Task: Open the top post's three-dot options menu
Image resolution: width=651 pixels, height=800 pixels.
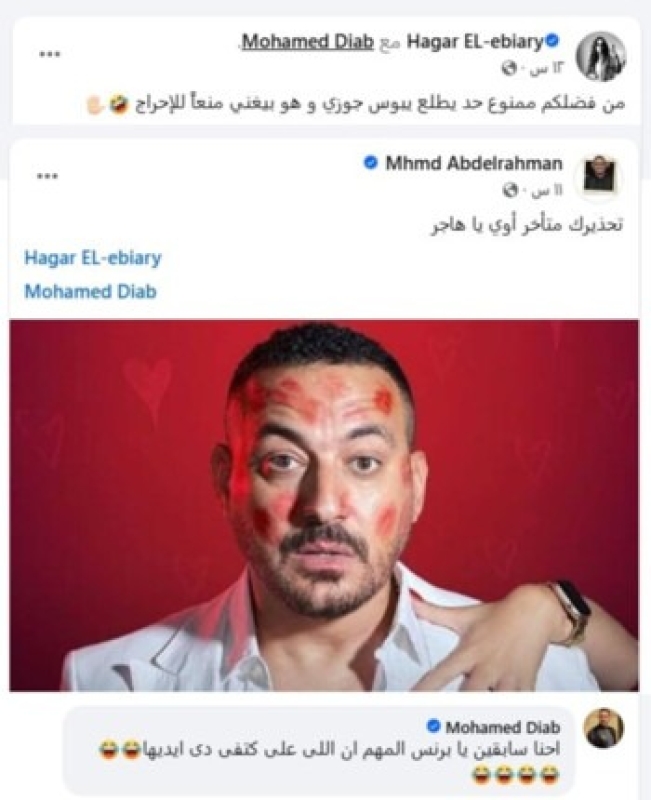Action: tap(50, 55)
